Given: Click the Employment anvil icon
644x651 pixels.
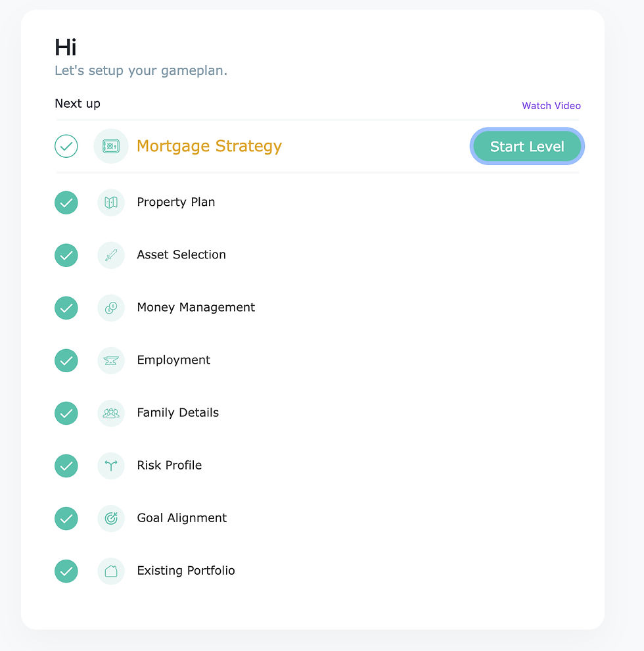Looking at the screenshot, I should tap(111, 360).
